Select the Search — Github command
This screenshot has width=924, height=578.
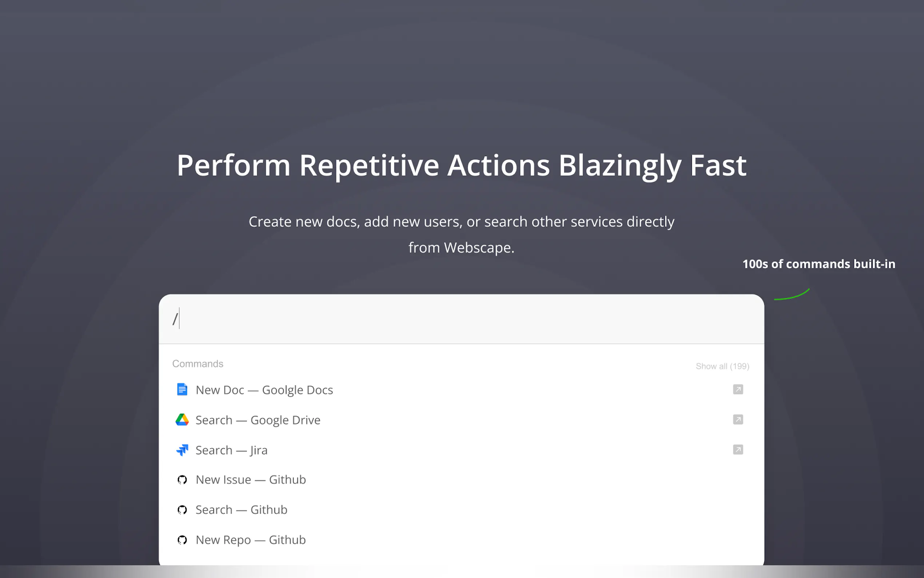242,510
